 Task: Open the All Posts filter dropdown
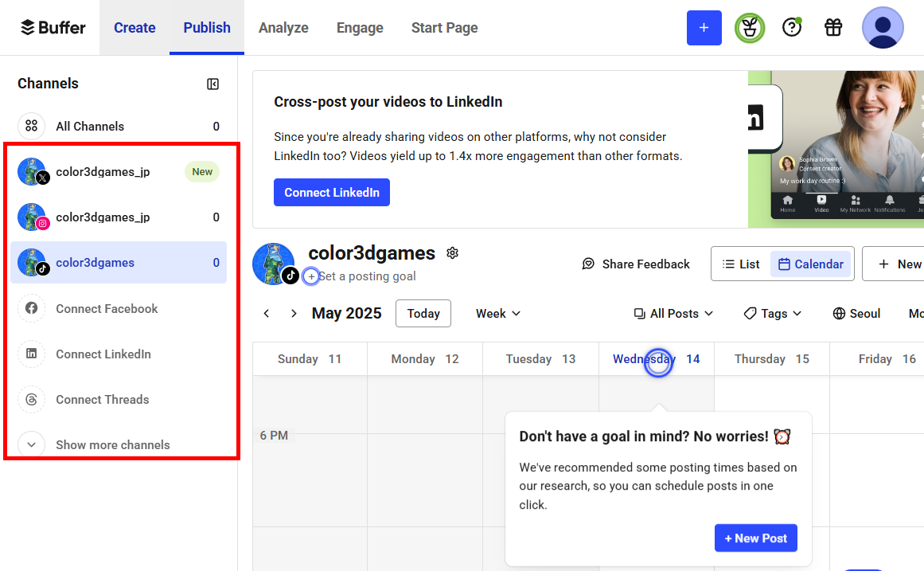pos(673,313)
